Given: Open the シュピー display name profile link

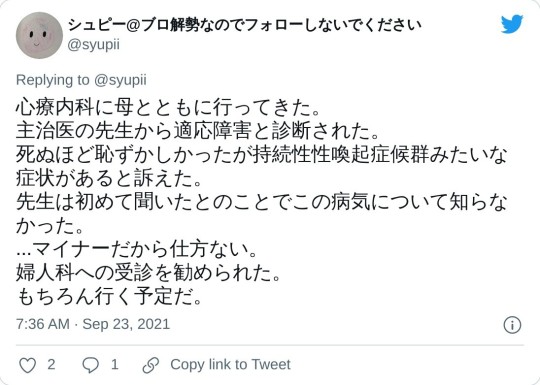Looking at the screenshot, I should click(244, 25).
